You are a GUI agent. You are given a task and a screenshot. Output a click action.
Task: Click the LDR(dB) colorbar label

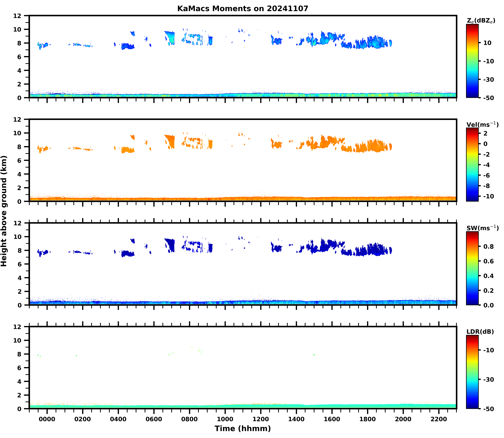point(480,332)
